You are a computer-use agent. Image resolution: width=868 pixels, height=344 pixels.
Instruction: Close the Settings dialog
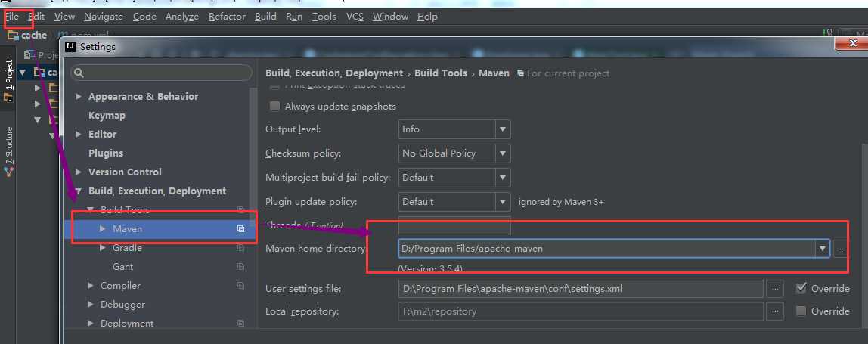coord(853,44)
